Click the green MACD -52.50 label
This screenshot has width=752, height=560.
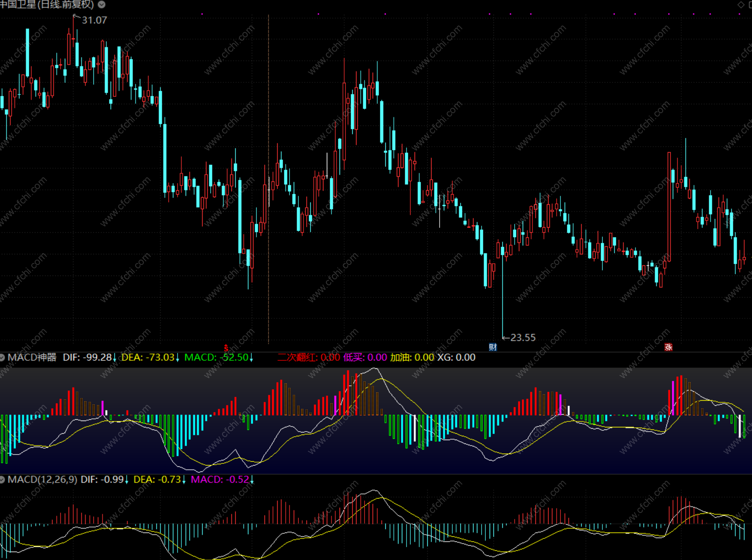coord(216,357)
